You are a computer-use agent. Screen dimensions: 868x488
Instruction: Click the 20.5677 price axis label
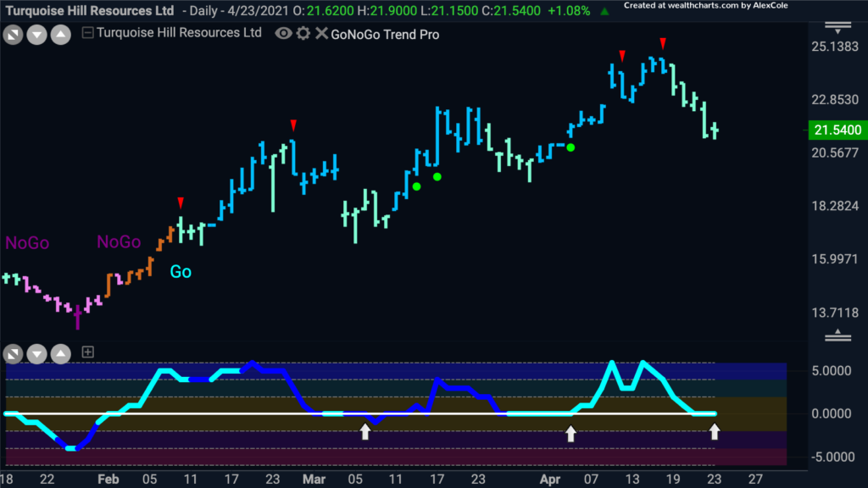tap(835, 152)
